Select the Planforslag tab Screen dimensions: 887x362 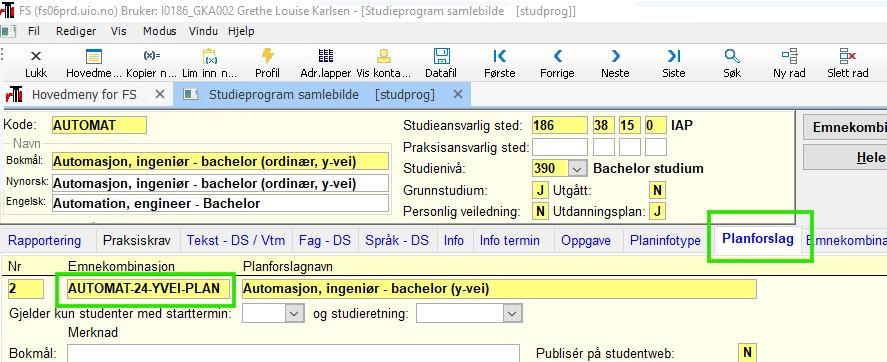point(758,239)
